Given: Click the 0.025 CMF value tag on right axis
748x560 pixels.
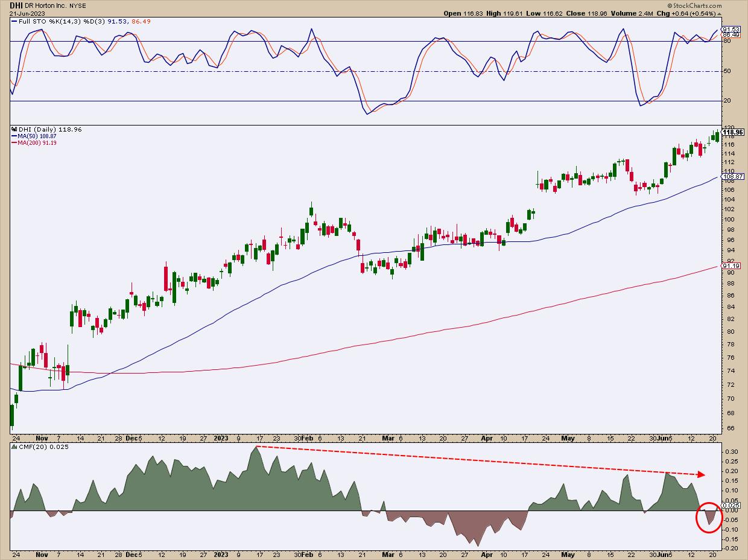Looking at the screenshot, I should click(x=731, y=505).
